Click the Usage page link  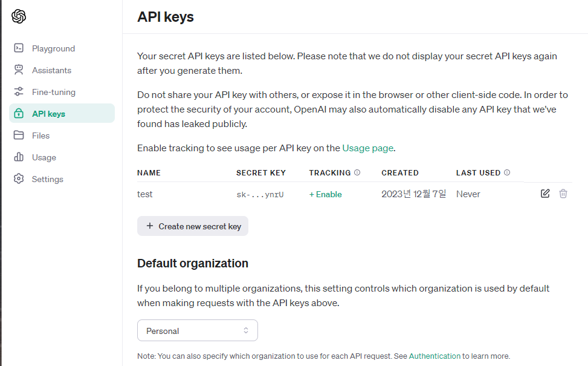[368, 148]
